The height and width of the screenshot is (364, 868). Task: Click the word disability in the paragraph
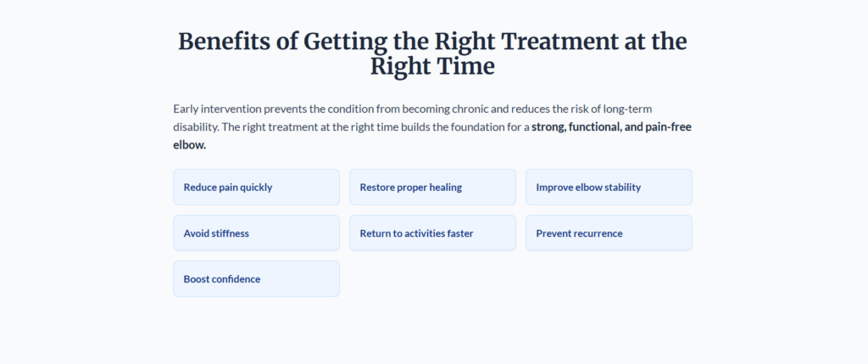click(x=194, y=127)
